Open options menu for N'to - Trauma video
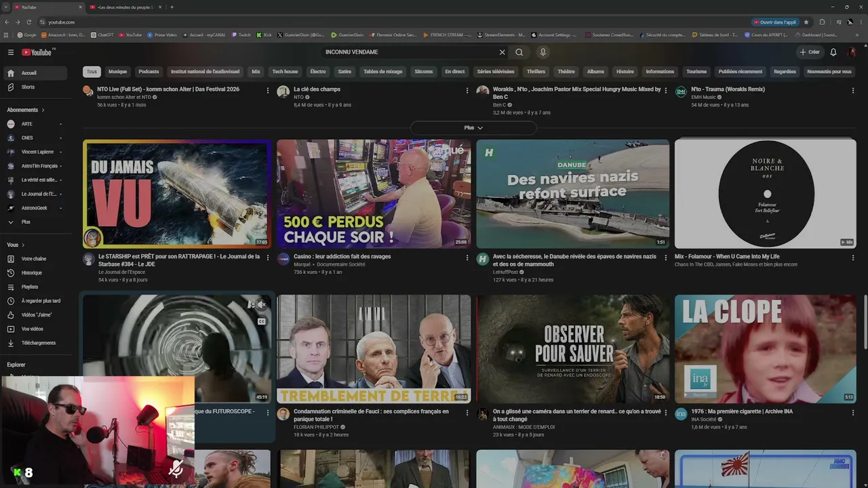 coord(853,90)
